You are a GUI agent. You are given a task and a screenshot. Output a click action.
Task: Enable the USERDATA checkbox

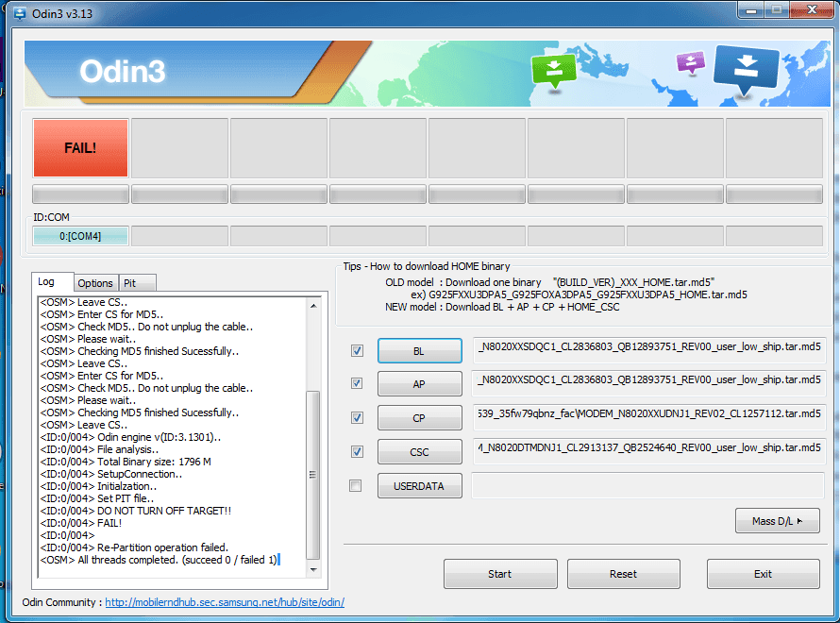pos(355,486)
